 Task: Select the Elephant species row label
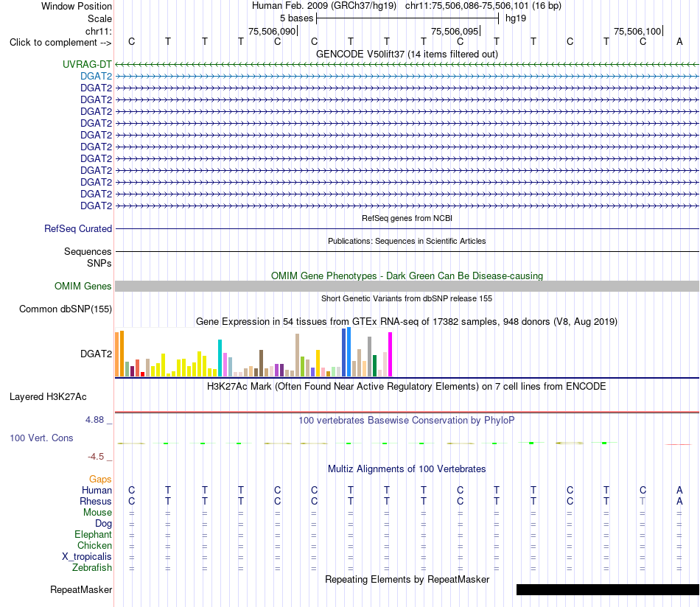94,534
